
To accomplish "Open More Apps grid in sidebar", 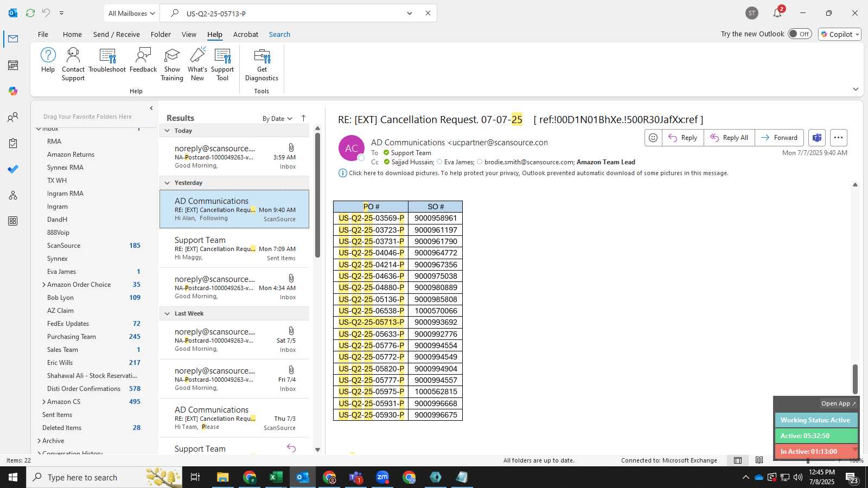I will [13, 221].
